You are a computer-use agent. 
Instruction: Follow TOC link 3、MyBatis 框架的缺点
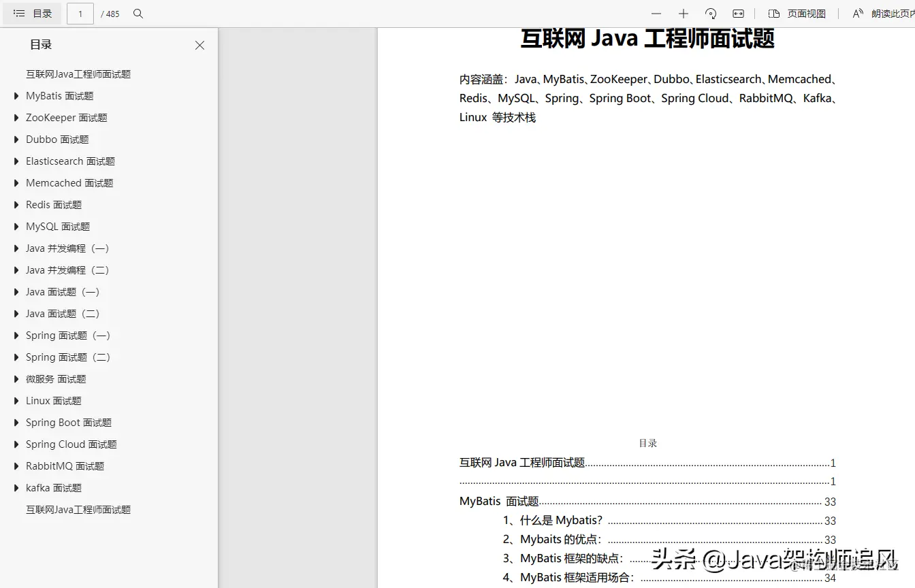tap(669, 559)
